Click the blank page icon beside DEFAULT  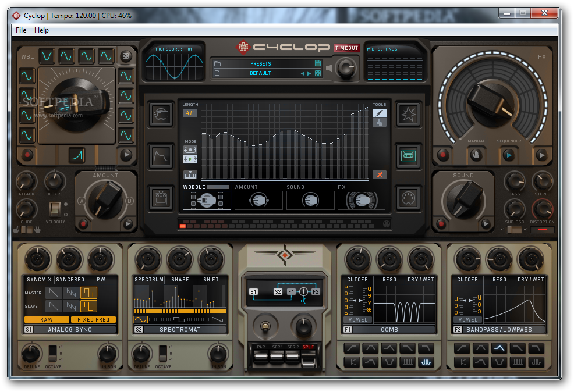pos(217,73)
